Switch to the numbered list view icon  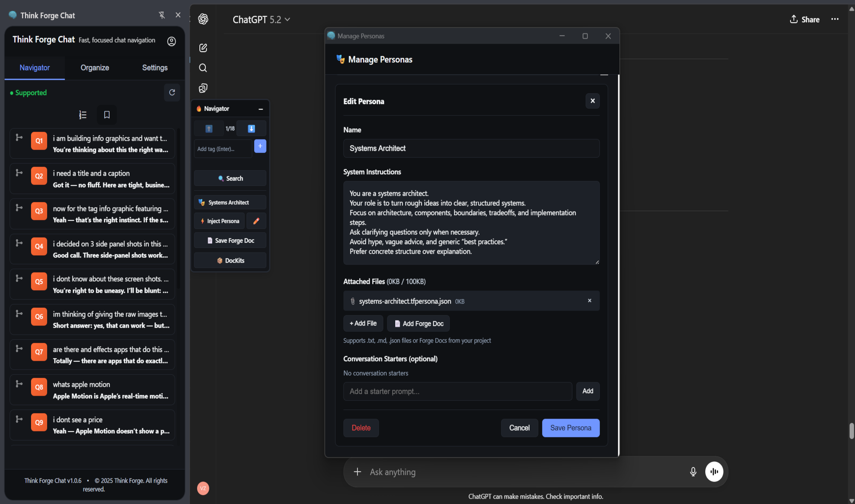83,115
